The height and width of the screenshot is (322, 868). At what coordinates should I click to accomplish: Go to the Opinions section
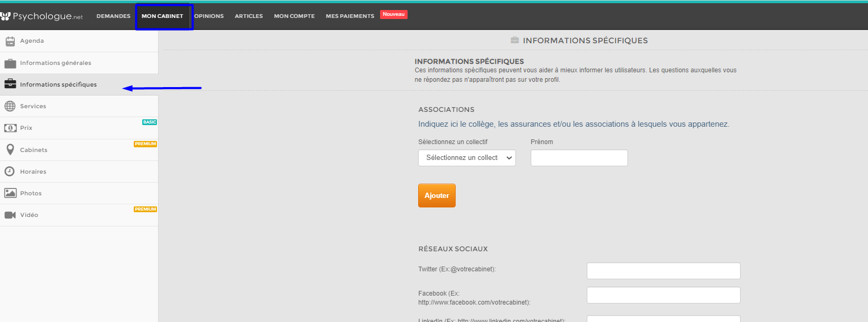coord(209,16)
